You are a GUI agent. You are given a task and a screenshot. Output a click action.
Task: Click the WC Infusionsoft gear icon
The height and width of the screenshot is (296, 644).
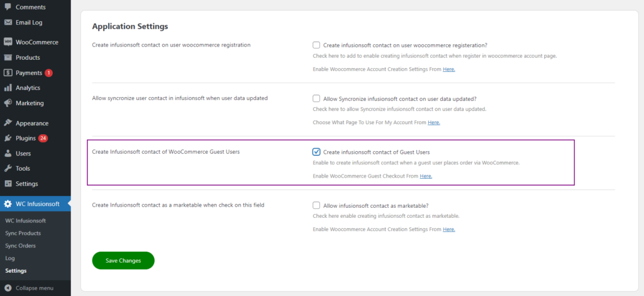click(8, 204)
